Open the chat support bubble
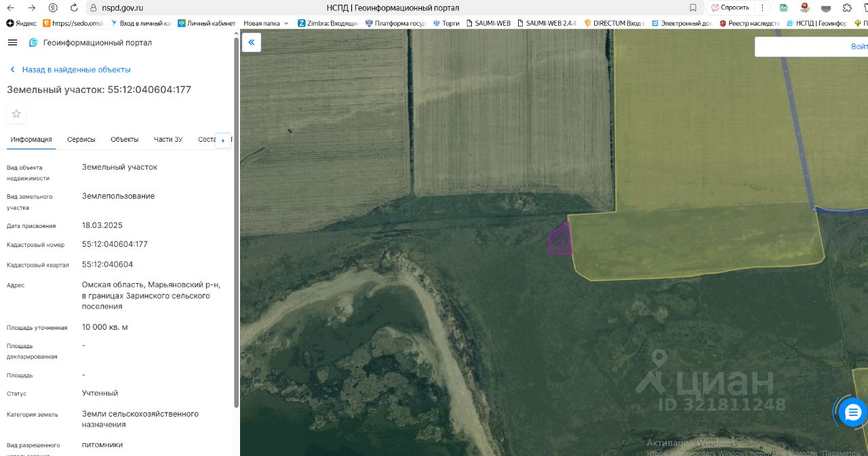The height and width of the screenshot is (456, 868). 852,412
